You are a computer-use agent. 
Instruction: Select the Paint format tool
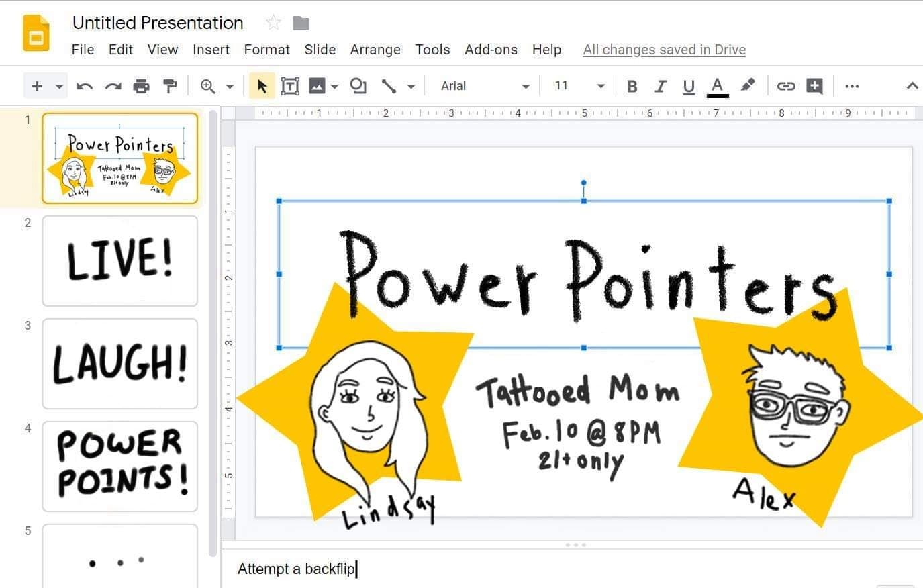170,86
